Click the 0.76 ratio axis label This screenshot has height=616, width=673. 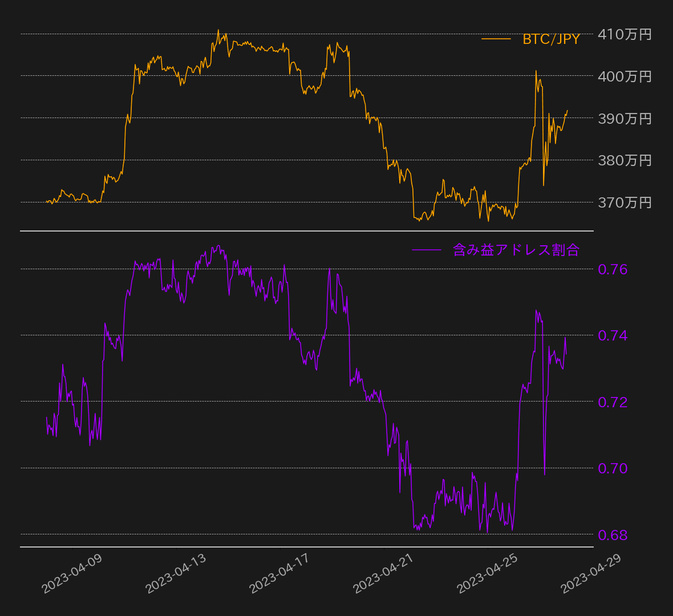pos(613,269)
